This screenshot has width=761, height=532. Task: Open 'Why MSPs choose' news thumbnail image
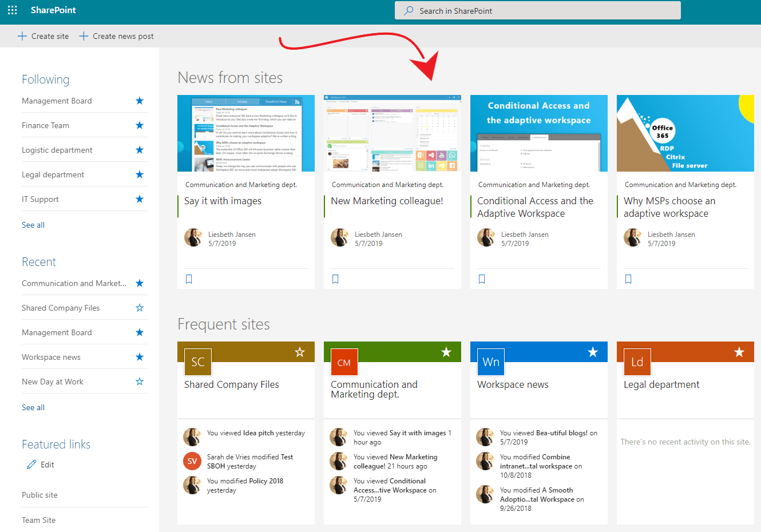(685, 133)
